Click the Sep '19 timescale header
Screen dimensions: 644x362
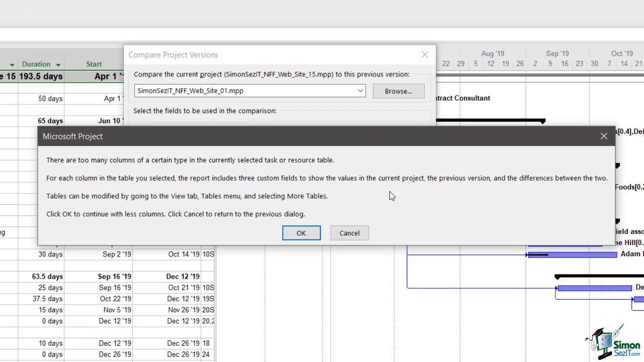click(x=557, y=53)
